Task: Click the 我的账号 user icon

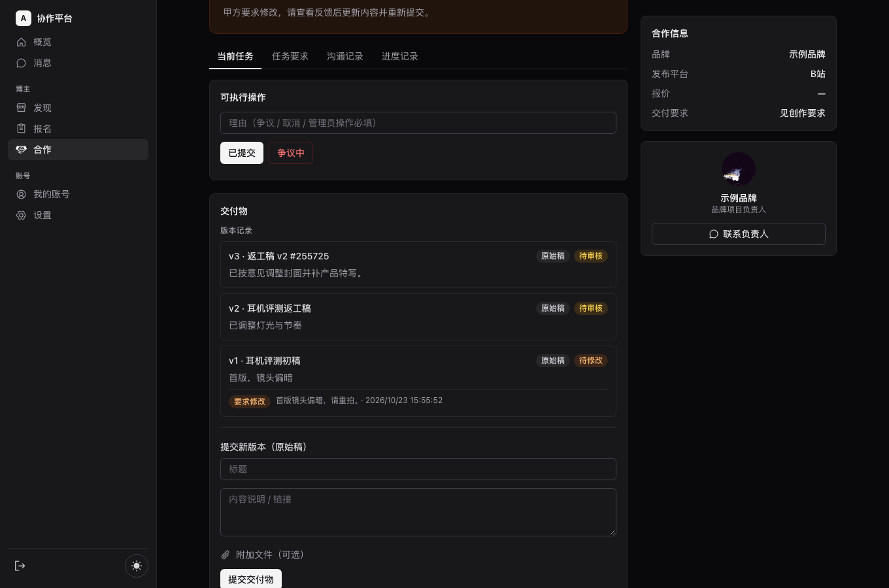Action: 22,194
